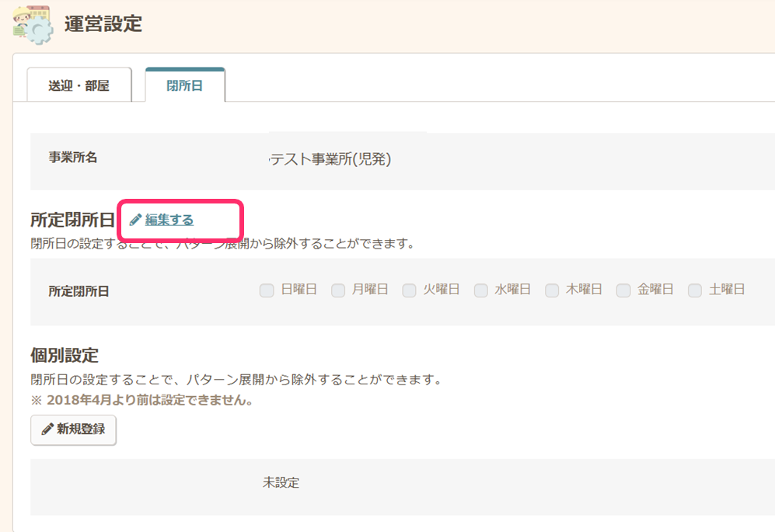Image resolution: width=775 pixels, height=532 pixels.
Task: Click the pencil icon beside 編集する
Action: coord(135,220)
